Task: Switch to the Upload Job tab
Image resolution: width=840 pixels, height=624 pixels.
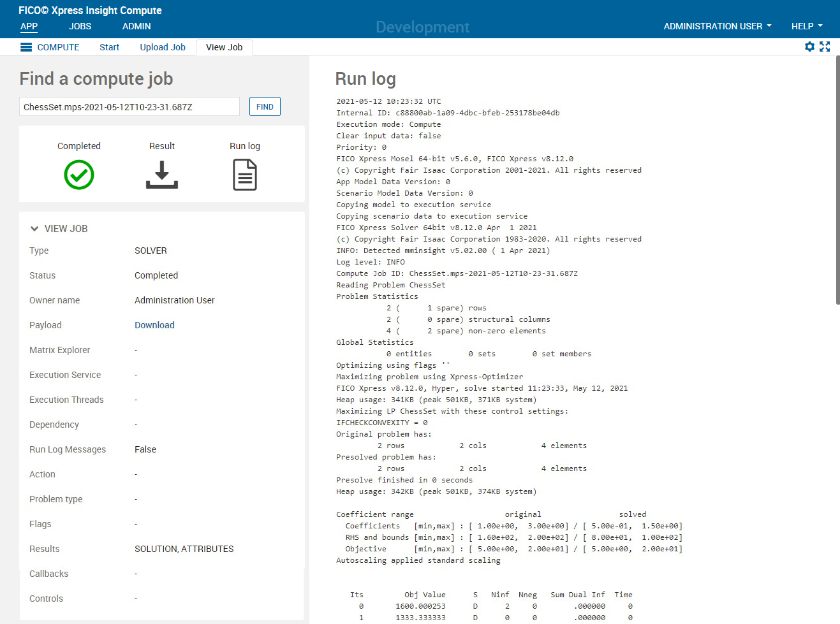Action: tap(163, 47)
